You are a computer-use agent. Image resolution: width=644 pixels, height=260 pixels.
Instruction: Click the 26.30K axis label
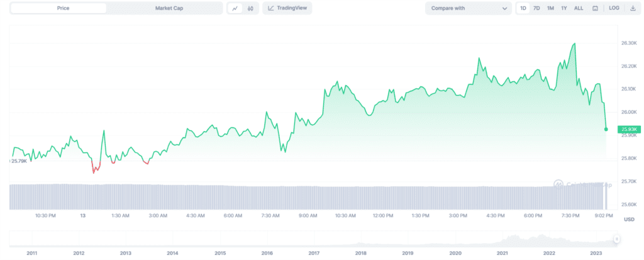[629, 43]
